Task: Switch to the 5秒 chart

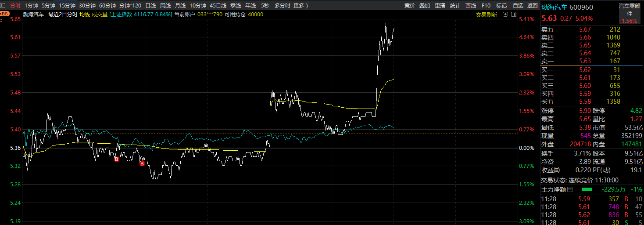Action: tap(265, 6)
